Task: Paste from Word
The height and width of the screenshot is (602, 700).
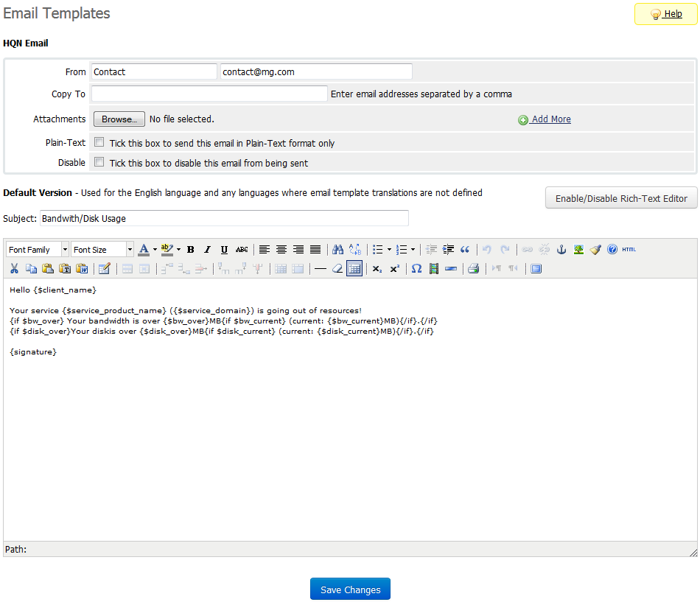Action: coord(82,269)
